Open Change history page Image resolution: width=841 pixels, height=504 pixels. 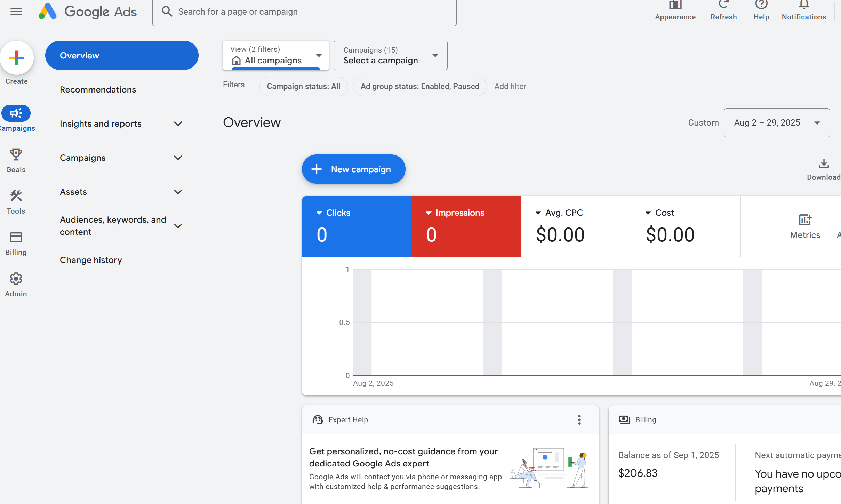coord(91,260)
